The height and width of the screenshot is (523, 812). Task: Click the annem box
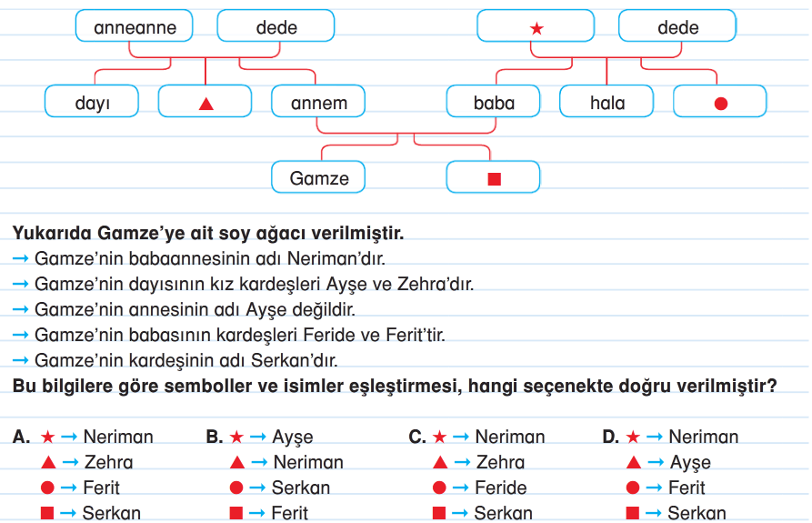[318, 102]
